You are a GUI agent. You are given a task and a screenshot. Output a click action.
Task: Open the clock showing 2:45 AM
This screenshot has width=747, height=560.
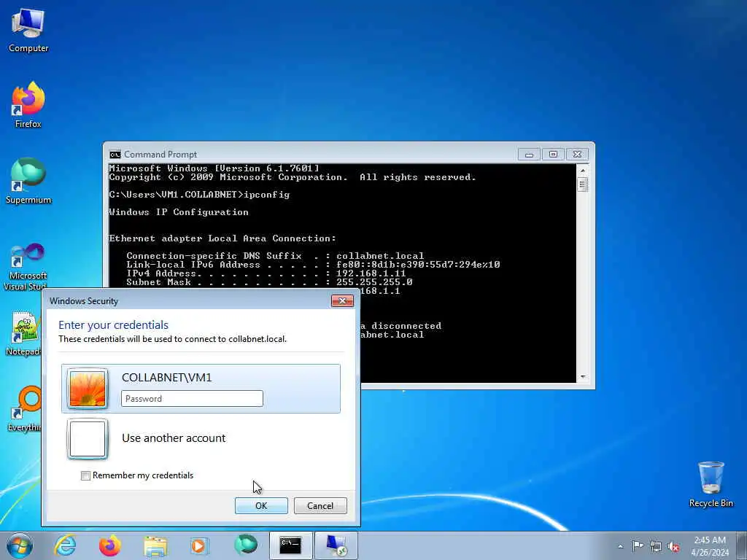(x=711, y=545)
